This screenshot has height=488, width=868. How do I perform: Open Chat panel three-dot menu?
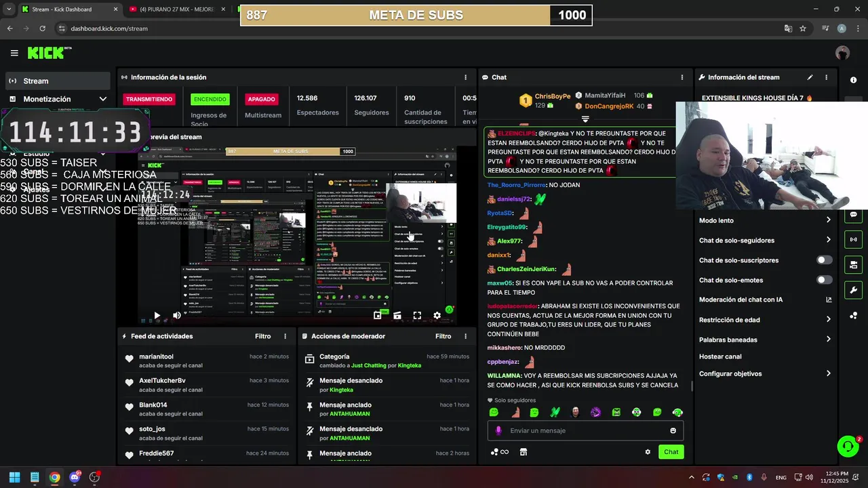682,77
